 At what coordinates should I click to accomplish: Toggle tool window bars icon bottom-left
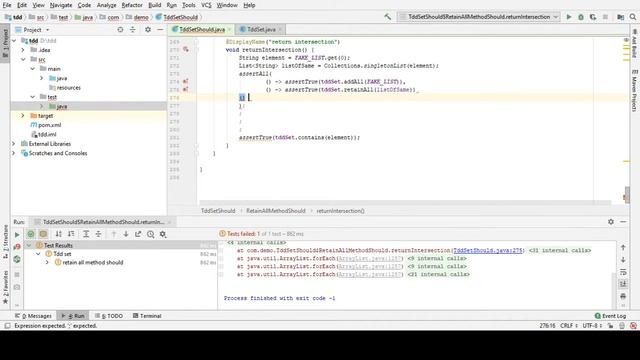pos(7,326)
